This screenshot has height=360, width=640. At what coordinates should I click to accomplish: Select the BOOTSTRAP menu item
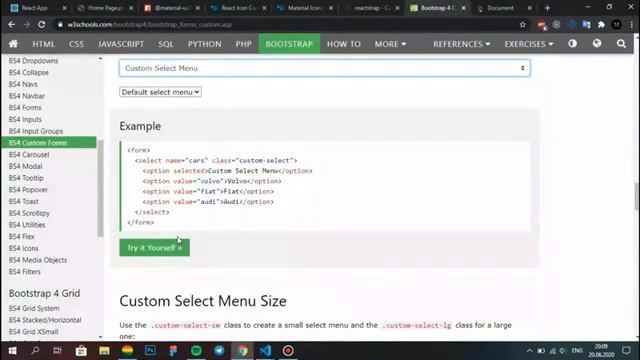[289, 44]
